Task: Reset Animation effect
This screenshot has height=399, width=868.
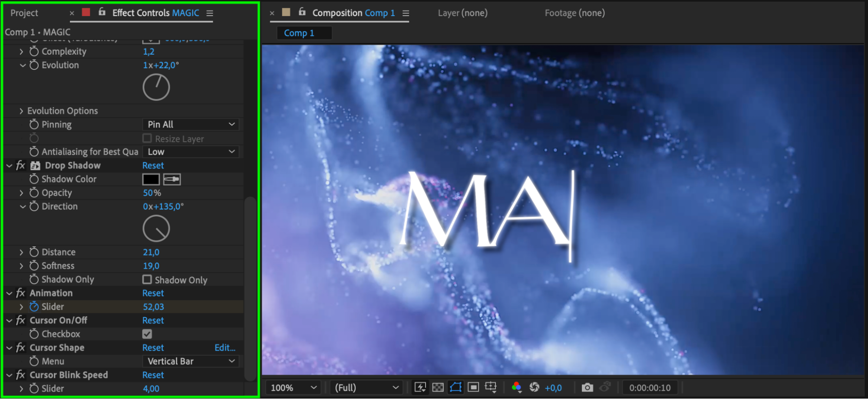Action: tap(153, 293)
